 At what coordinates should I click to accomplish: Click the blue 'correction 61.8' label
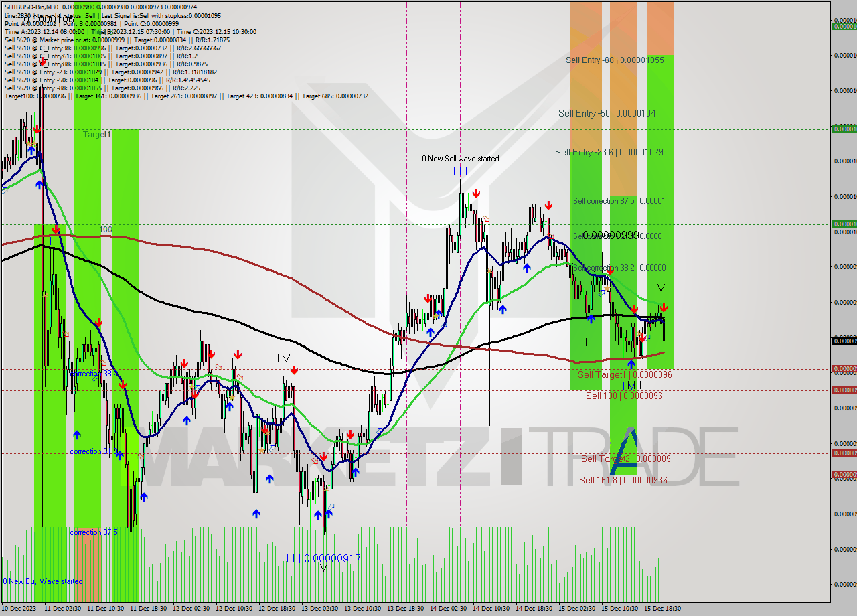[x=94, y=451]
